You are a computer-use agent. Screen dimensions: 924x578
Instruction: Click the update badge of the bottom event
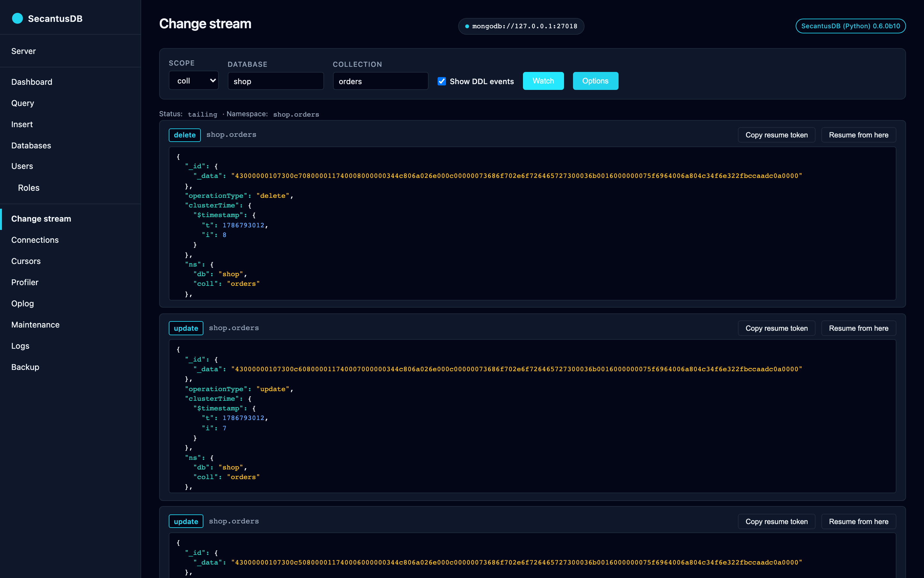click(186, 521)
